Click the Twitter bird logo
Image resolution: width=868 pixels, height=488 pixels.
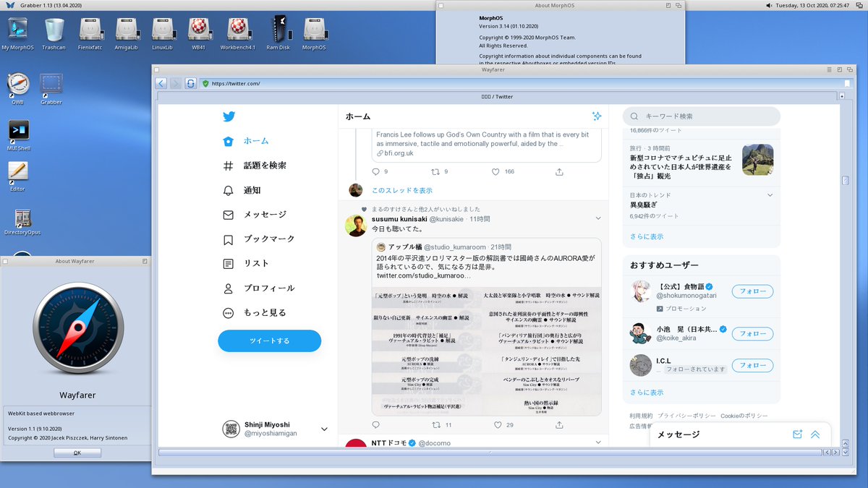tap(229, 116)
